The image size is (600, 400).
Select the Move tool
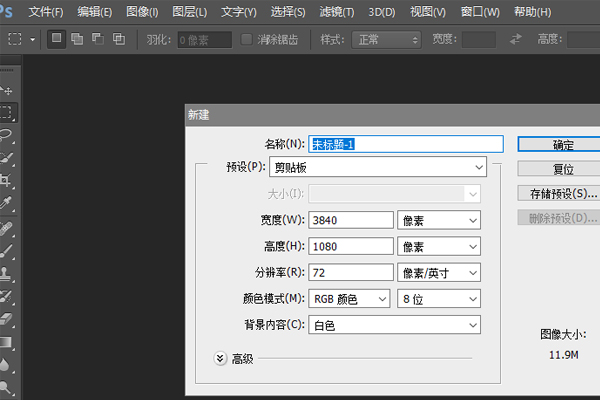(7, 90)
